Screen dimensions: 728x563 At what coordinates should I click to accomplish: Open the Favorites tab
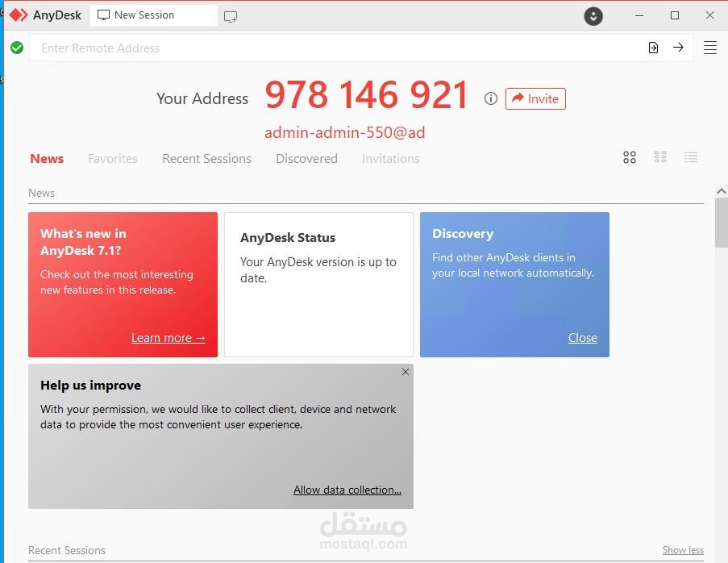coord(113,159)
